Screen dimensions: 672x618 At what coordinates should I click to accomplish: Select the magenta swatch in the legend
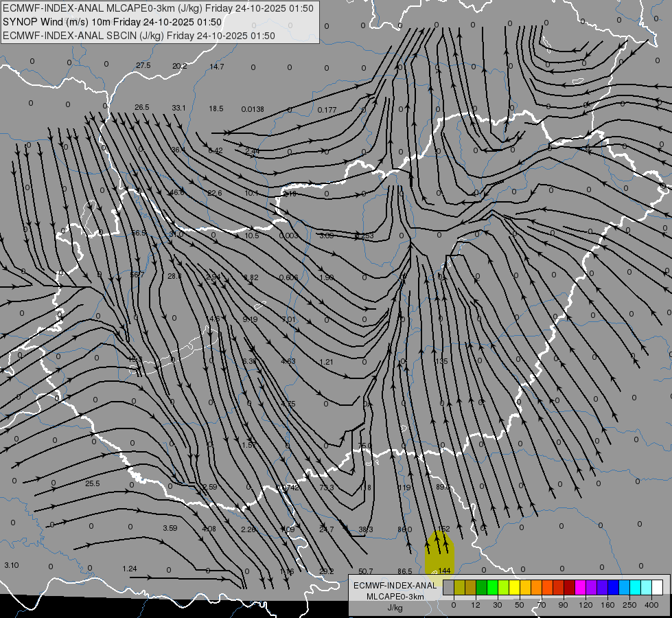point(580,587)
